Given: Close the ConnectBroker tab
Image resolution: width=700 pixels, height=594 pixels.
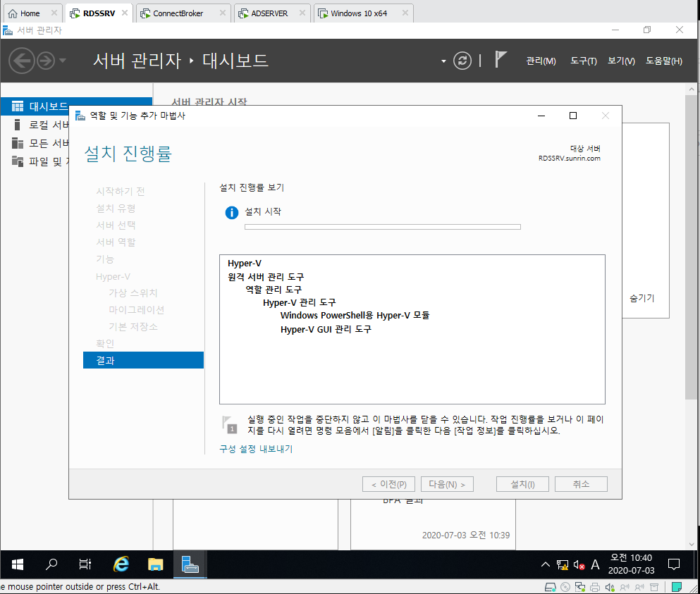Looking at the screenshot, I should click(x=222, y=13).
